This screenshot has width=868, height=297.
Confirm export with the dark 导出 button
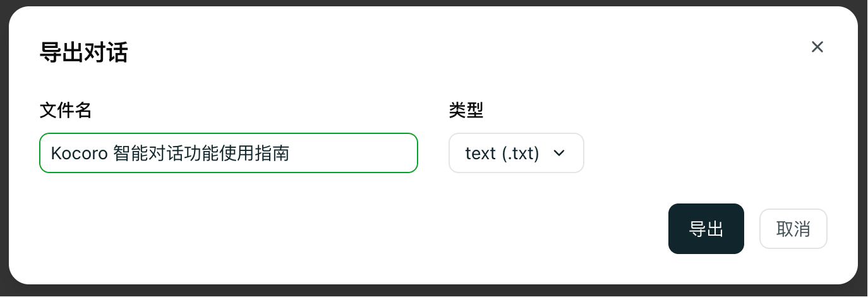[706, 229]
